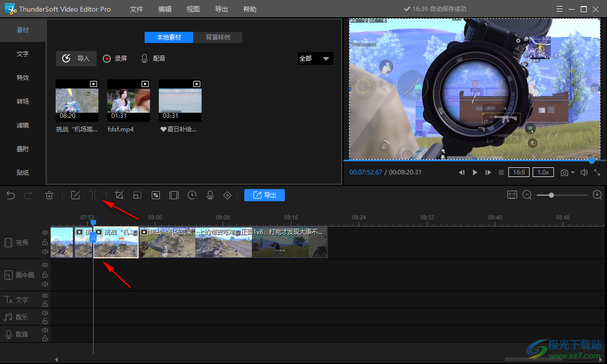Open the hamburger settings menu in title bar
The width and height of the screenshot is (607, 364).
coord(559,9)
